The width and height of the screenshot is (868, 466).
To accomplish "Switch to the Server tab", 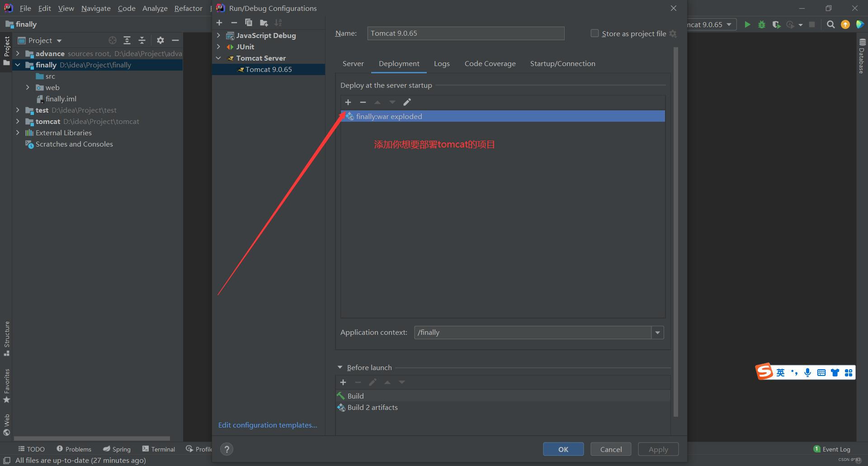I will tap(353, 64).
